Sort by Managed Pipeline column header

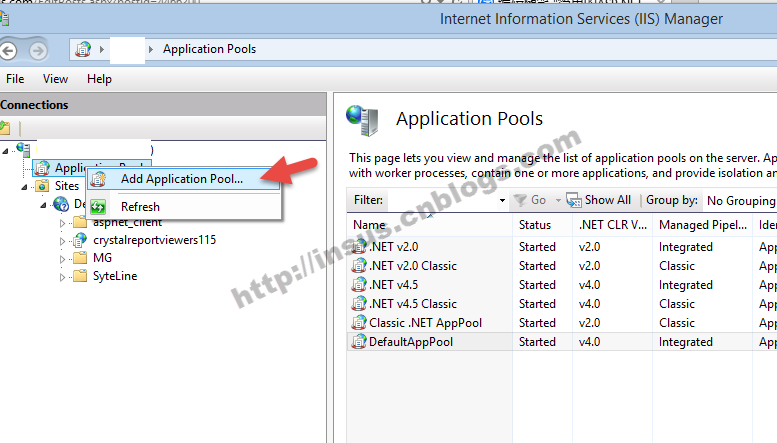click(703, 225)
